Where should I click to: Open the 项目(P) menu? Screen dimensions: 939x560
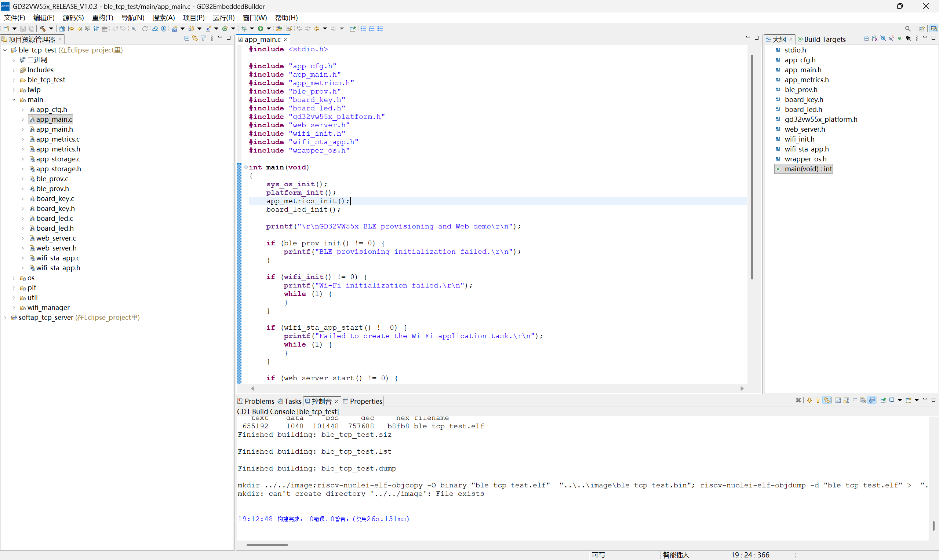point(194,18)
